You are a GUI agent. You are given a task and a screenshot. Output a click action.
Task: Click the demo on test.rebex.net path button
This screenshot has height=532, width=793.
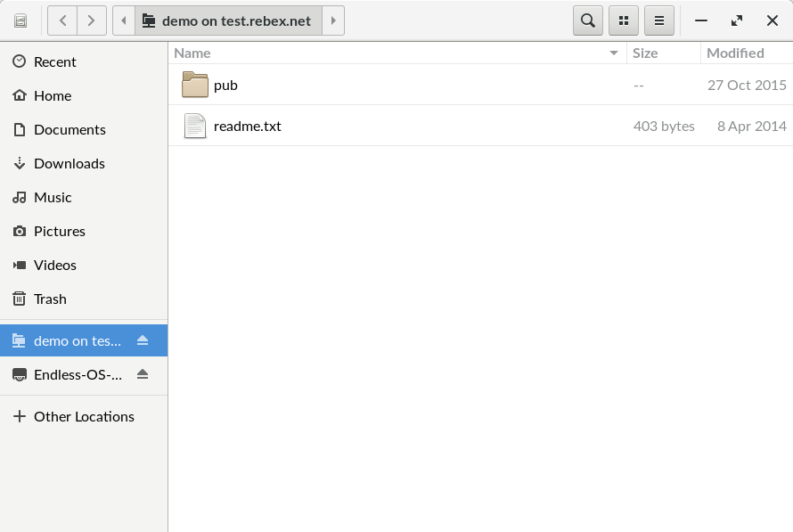pyautogui.click(x=228, y=20)
